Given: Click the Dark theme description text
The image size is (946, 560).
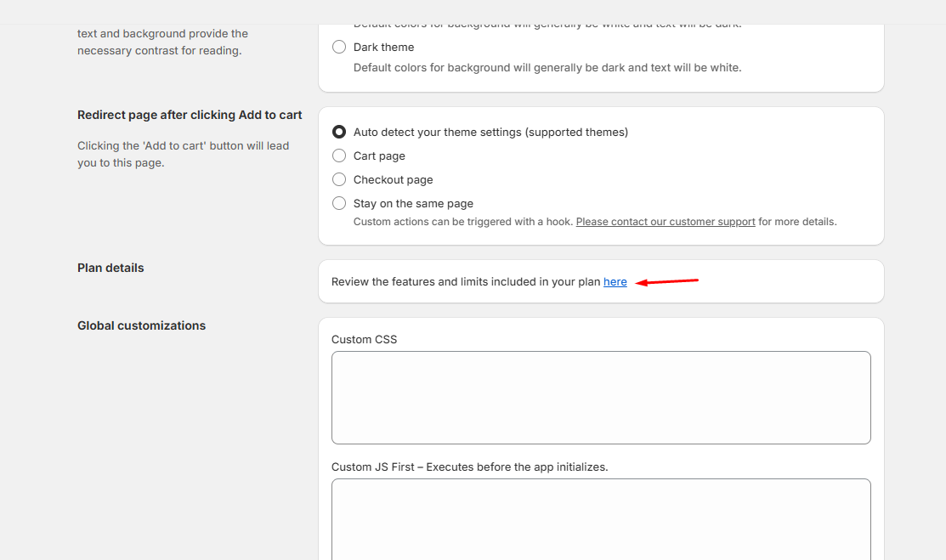Looking at the screenshot, I should coord(547,68).
